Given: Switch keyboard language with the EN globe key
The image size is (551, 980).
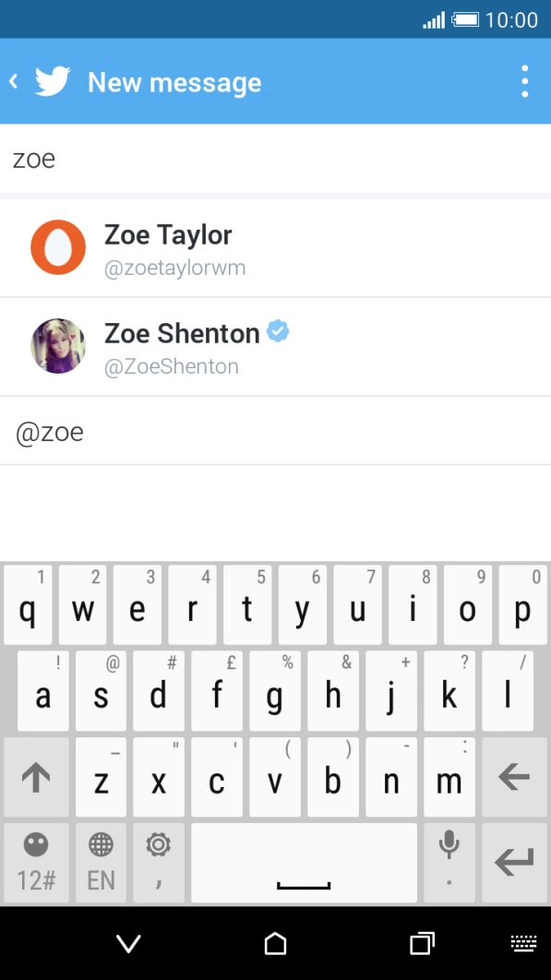Looking at the screenshot, I should click(x=100, y=860).
